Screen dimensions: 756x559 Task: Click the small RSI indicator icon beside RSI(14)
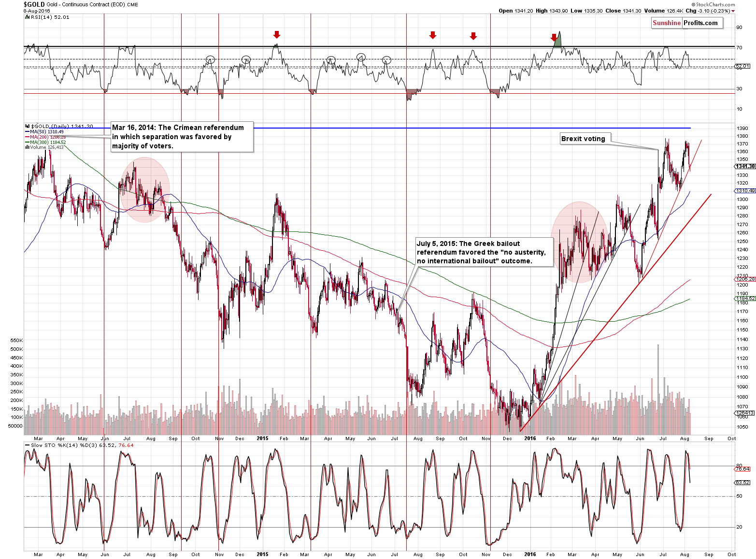[x=27, y=17]
